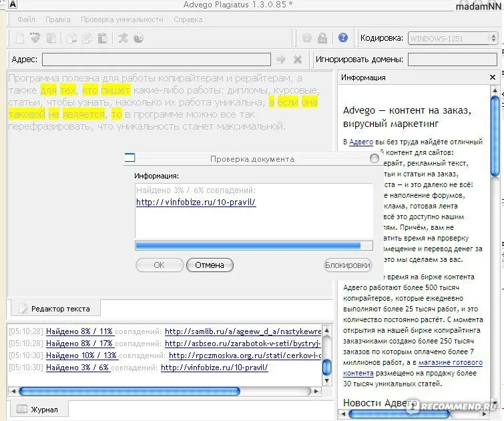
Task: Click the Новости Адвего heading
Action: (x=381, y=403)
